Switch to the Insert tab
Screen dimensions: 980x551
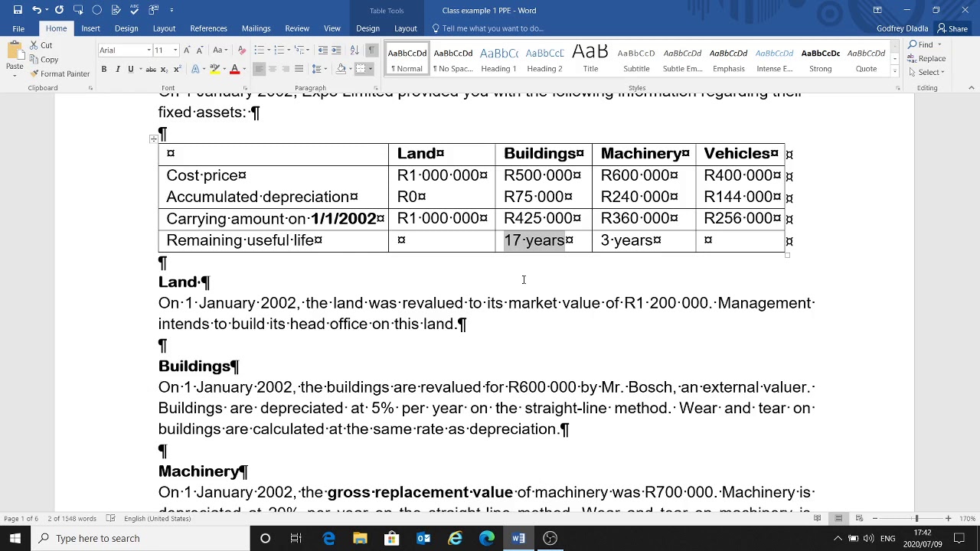[90, 28]
